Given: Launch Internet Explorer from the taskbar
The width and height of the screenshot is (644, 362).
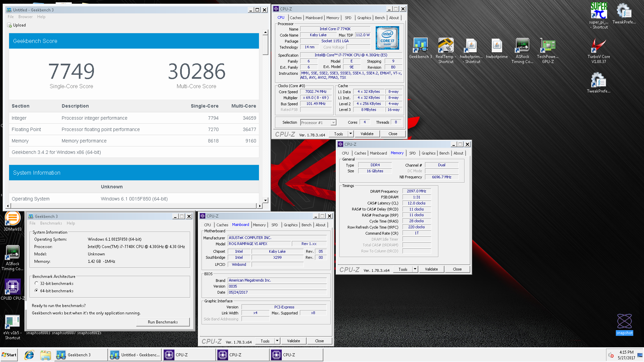Looking at the screenshot, I should tap(29, 355).
